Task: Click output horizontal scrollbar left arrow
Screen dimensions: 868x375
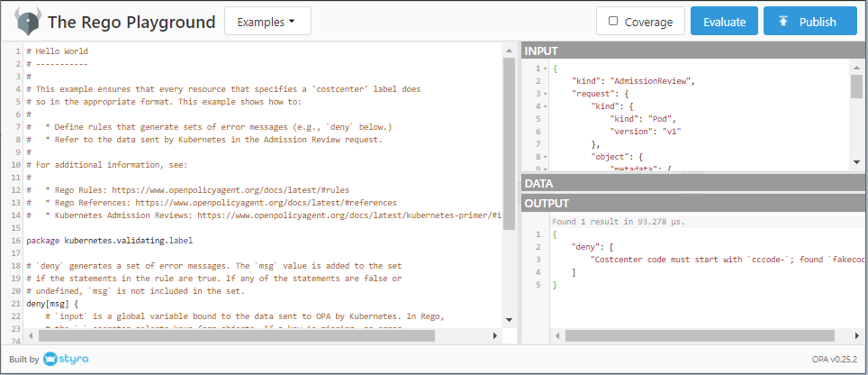Action: pyautogui.click(x=556, y=335)
